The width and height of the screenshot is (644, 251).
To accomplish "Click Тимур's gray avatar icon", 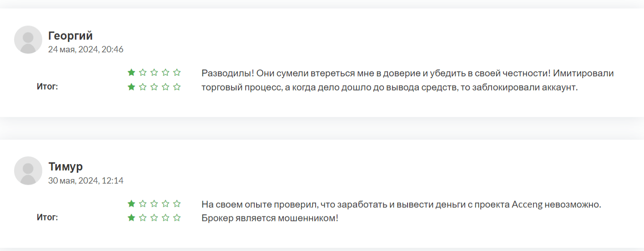I will tap(28, 171).
